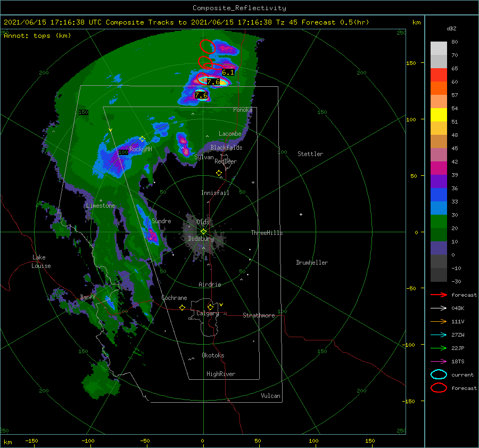Click the Sundre town label
Viewport: 479px width, 448px height.
pos(161,221)
